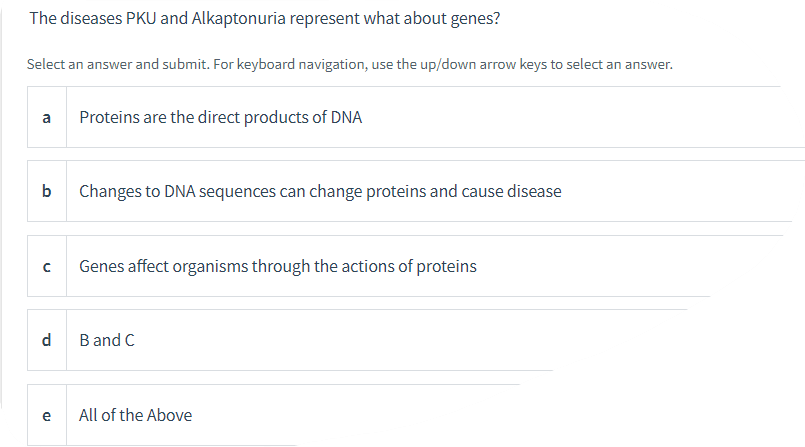Image resolution: width=805 pixels, height=447 pixels.
Task: Choose the 'B and C' answer text
Action: (107, 340)
